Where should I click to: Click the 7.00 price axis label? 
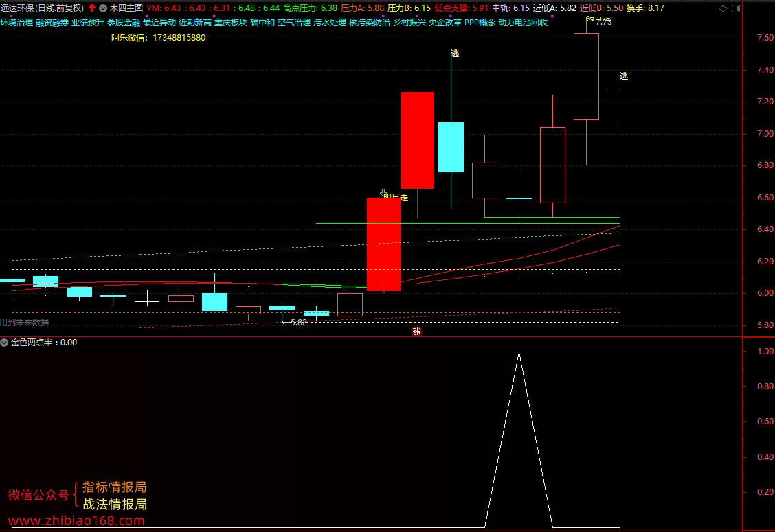(765, 134)
